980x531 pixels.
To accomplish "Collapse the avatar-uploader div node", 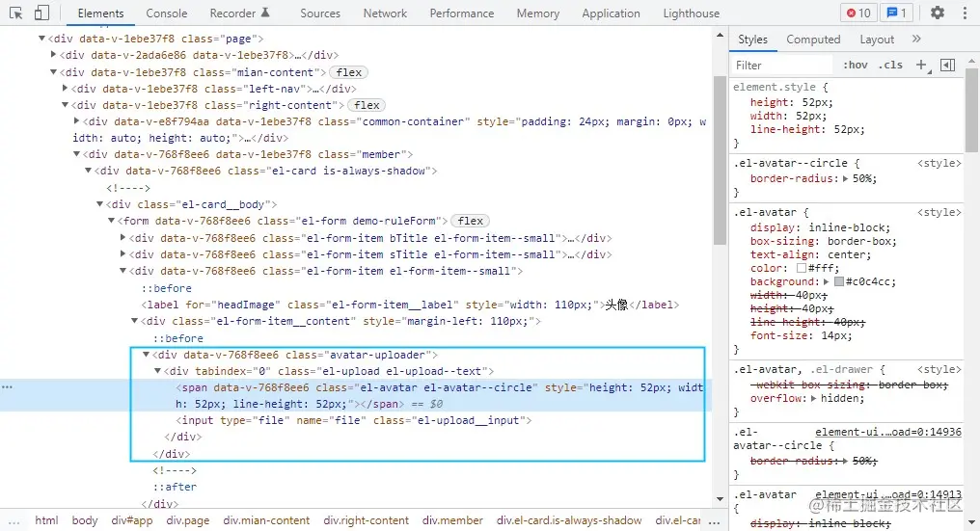I will (x=147, y=355).
